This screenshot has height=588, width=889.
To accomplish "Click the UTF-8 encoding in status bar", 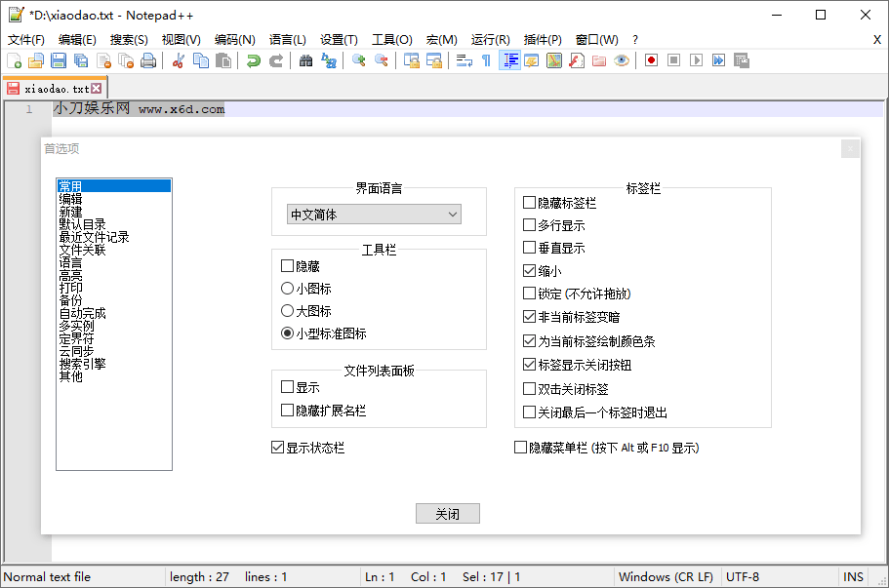I will point(743,576).
